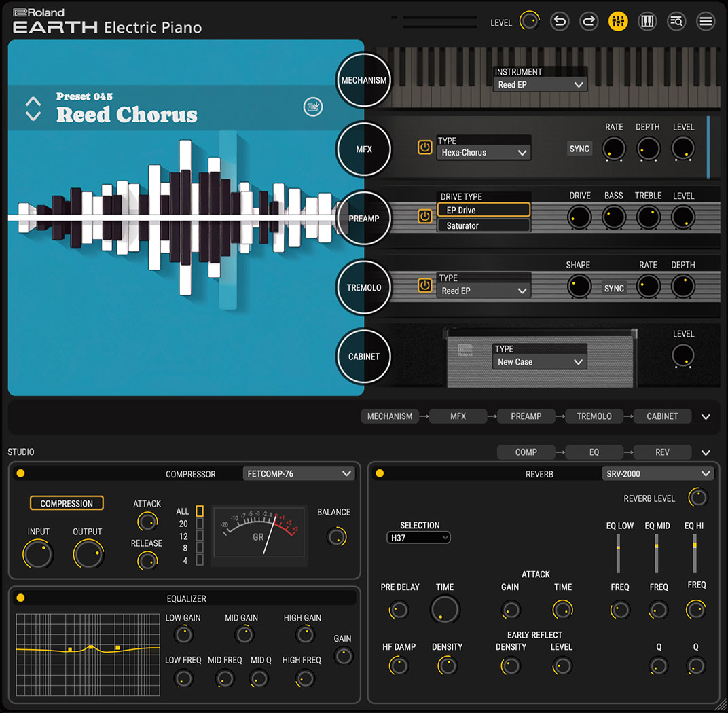Open the reverb SRV-2000 type dropdown
The image size is (728, 713).
point(656,473)
